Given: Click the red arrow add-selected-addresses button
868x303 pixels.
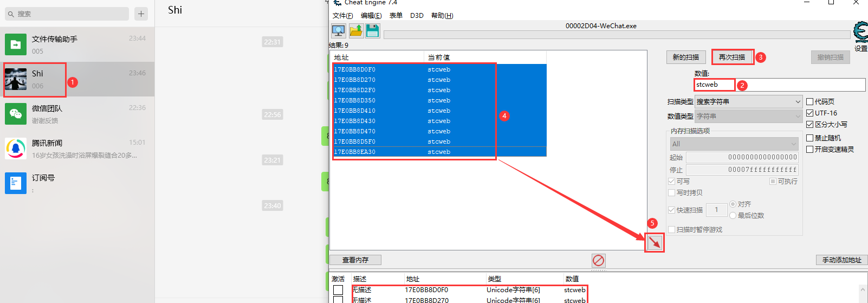Looking at the screenshot, I should click(655, 242).
